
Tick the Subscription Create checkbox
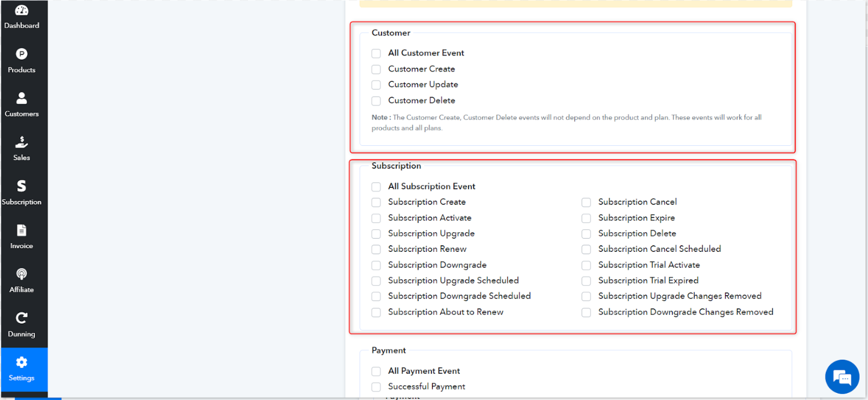coord(376,202)
